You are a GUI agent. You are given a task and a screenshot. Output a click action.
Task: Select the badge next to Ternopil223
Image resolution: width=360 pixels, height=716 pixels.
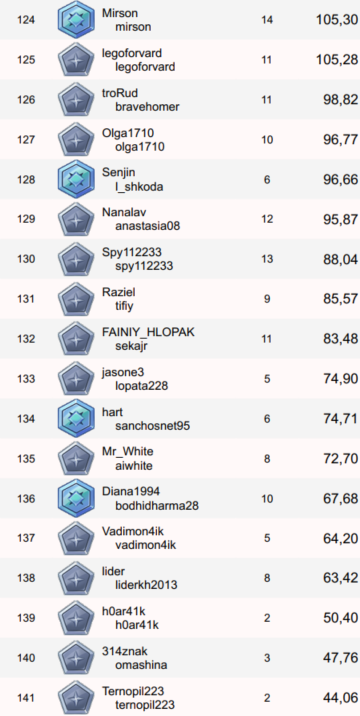point(76,698)
